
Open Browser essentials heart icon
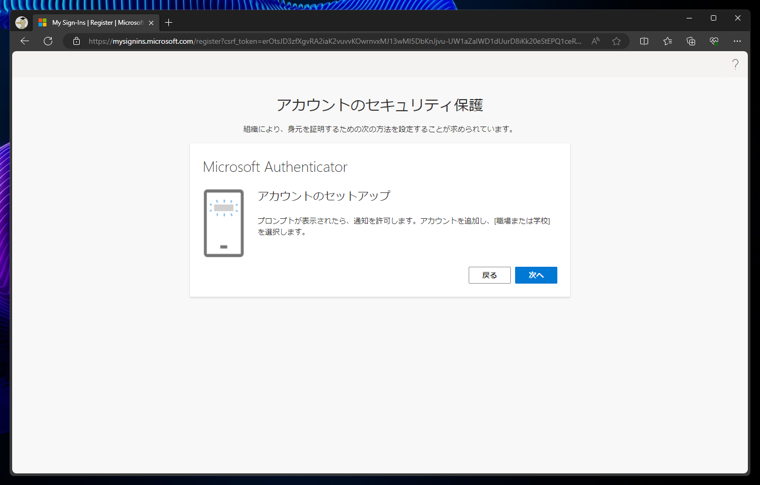(x=714, y=41)
